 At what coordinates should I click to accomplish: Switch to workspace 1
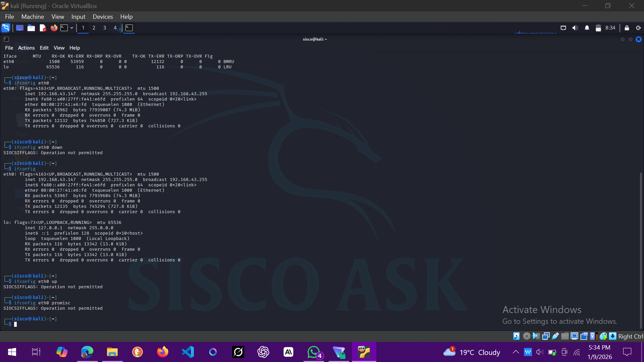tap(83, 28)
